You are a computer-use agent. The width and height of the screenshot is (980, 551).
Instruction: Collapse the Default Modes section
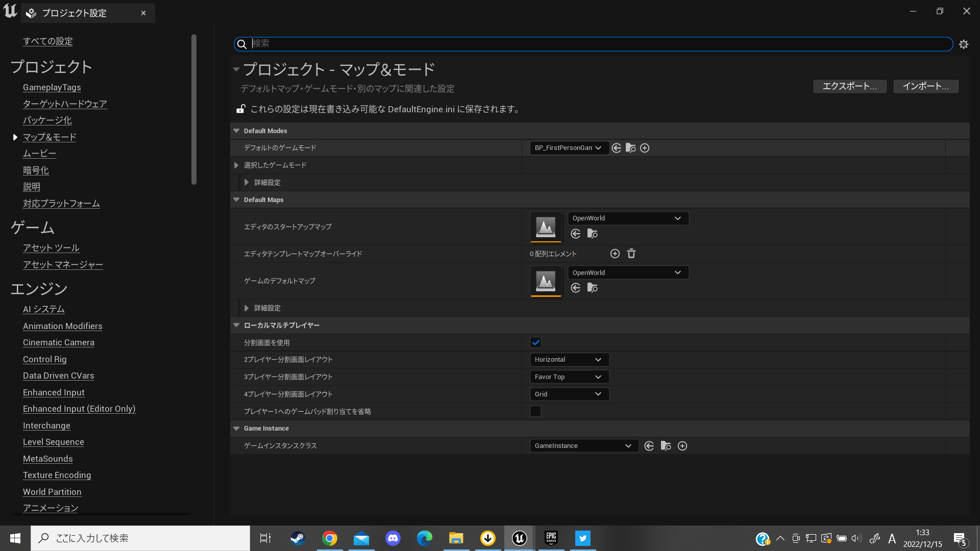(x=236, y=131)
